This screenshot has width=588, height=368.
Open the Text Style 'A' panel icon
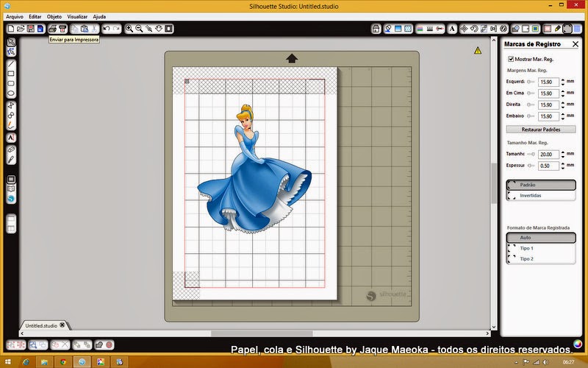coord(452,29)
